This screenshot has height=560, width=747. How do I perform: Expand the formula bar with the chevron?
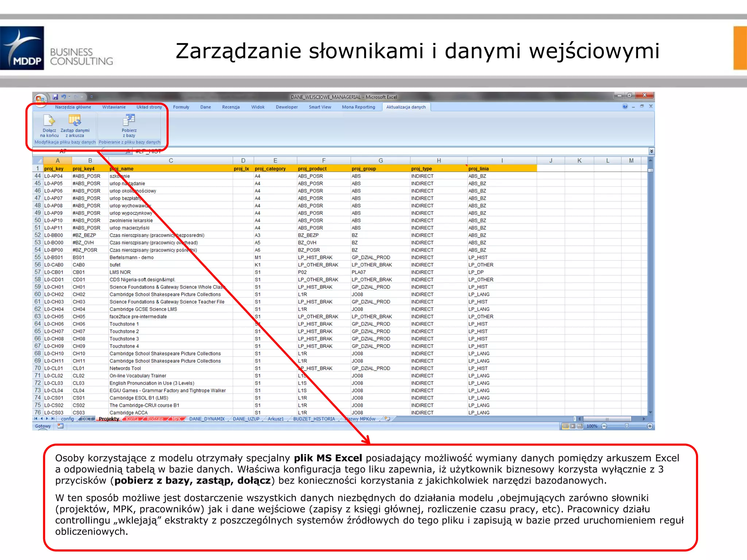pyautogui.click(x=651, y=151)
